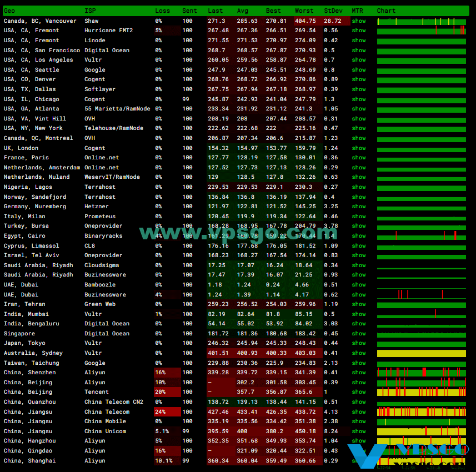Image resolution: width=476 pixels, height=472 pixels.
Task: Click show for Mumbai Vultr
Action: 358,314
